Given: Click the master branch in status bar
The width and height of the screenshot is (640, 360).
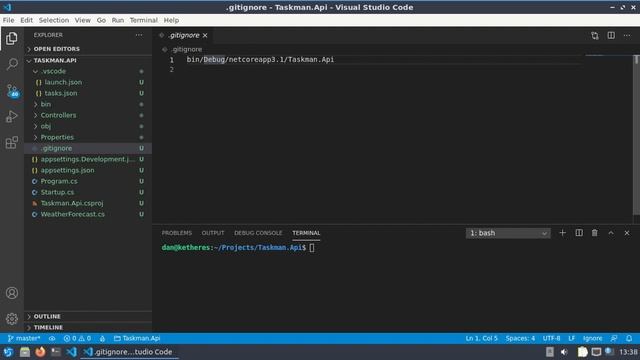Looking at the screenshot, I should [24, 338].
